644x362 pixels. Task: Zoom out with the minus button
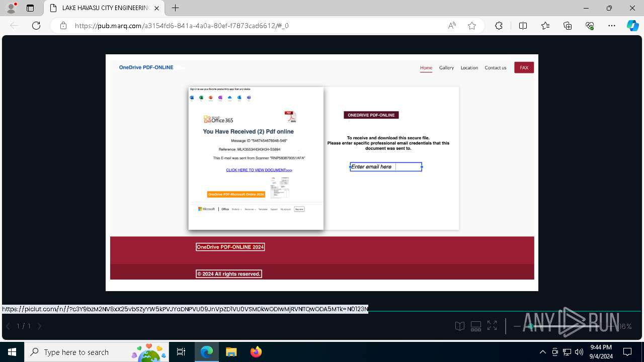[517, 326]
